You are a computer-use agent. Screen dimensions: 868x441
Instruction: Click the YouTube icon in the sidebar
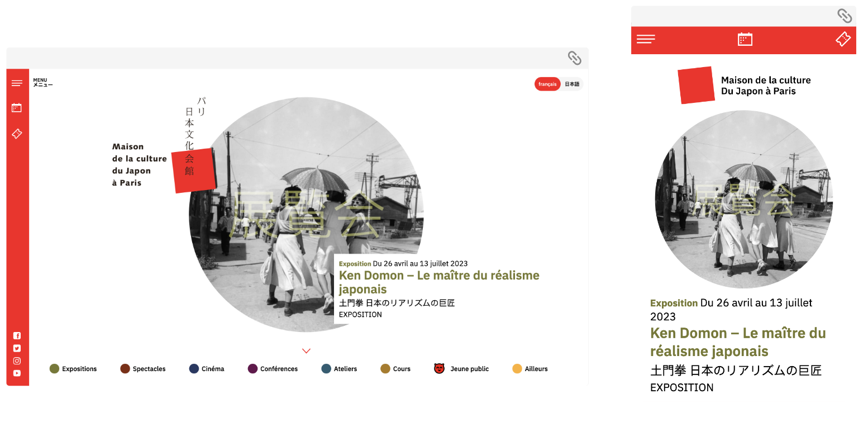point(17,373)
